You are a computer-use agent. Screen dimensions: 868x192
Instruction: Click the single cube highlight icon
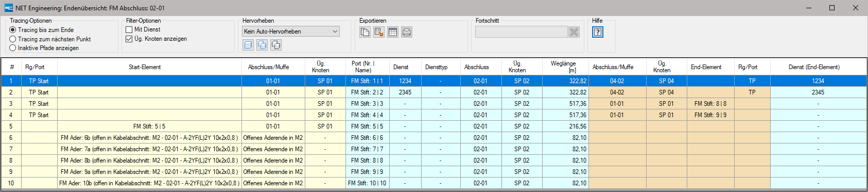pos(248,45)
